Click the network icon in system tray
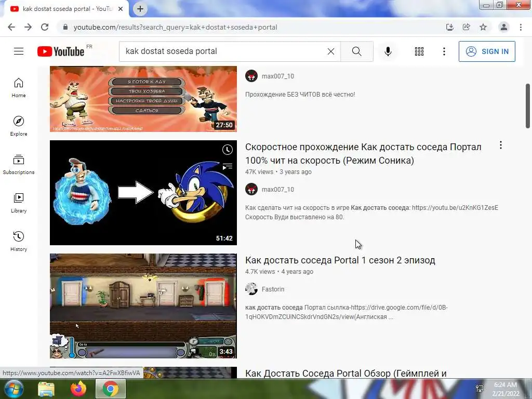532x399 pixels. coord(480,389)
